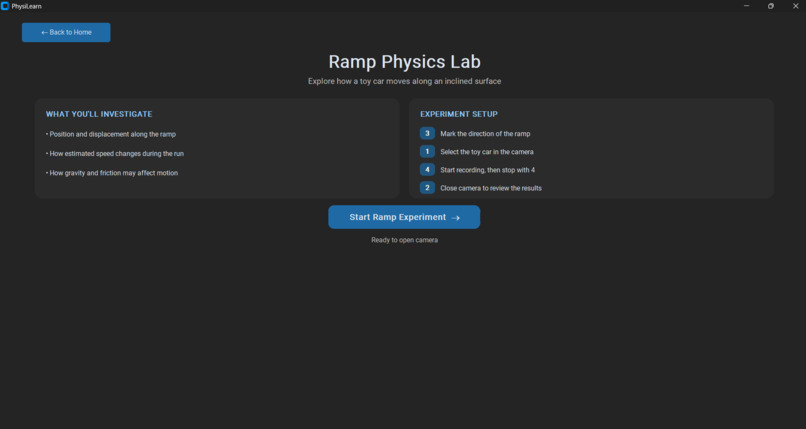Viewport: 806px width, 429px height.
Task: Click step badge 1 beside Select the toy car
Action: click(427, 152)
